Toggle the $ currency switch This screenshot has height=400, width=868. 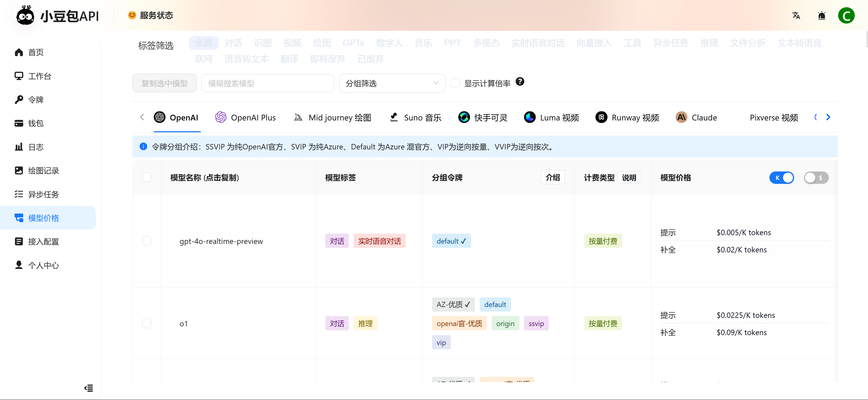tap(816, 178)
